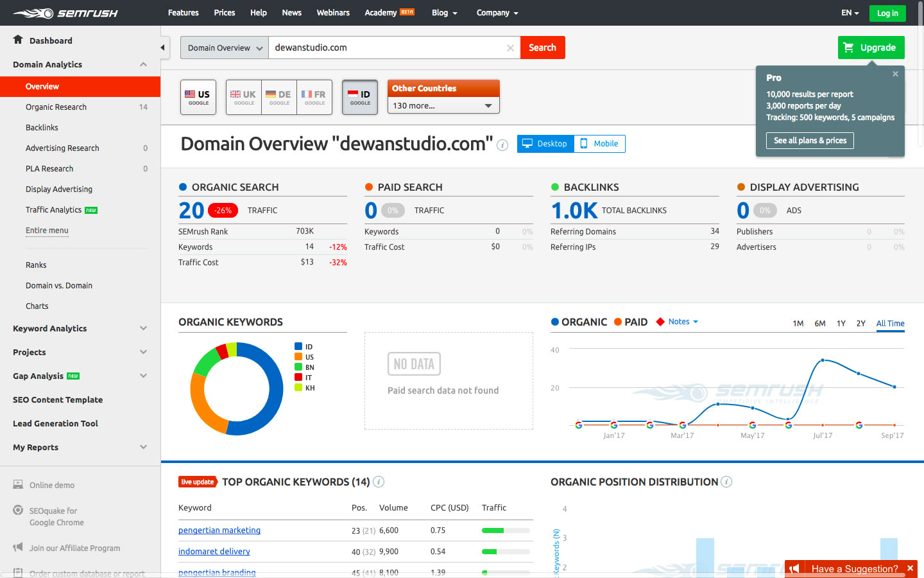924x578 pixels.
Task: Select the US Google database
Action: coord(198,98)
